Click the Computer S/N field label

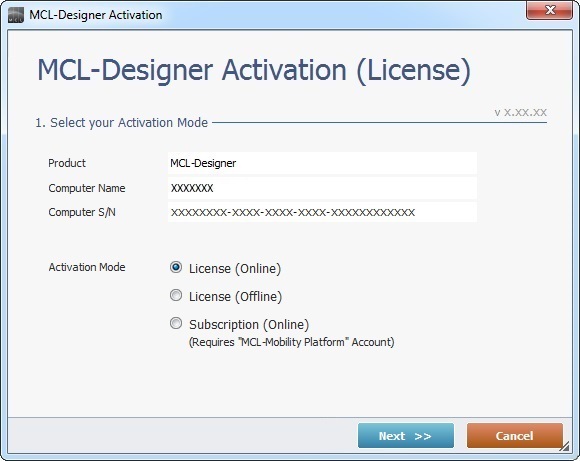(x=82, y=212)
